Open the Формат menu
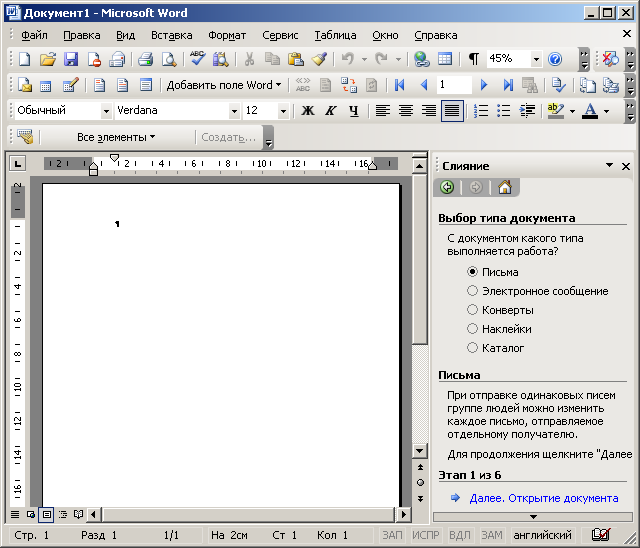 [x=227, y=35]
